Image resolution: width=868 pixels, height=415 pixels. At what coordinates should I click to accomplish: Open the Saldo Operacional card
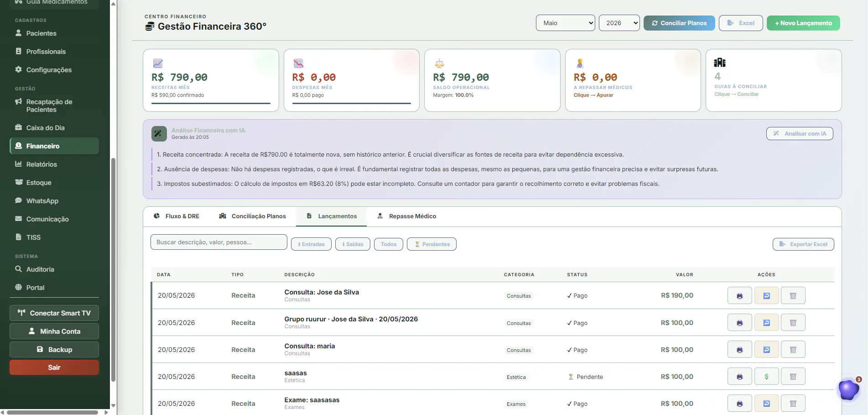click(x=492, y=80)
